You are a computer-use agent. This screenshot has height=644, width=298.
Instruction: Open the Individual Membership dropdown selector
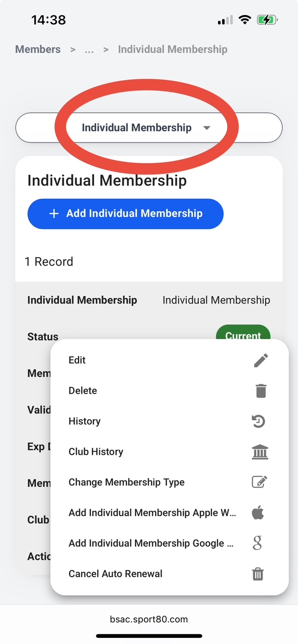(149, 128)
